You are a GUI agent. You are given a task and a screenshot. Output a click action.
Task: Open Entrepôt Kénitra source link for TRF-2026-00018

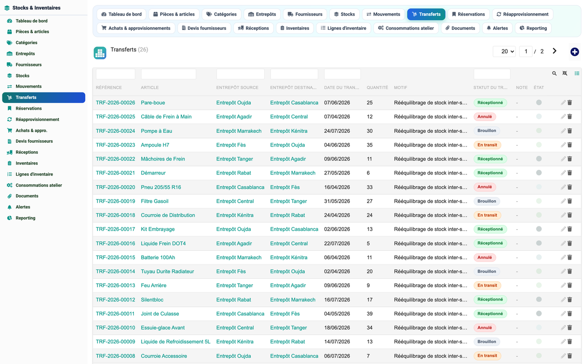pyautogui.click(x=235, y=215)
